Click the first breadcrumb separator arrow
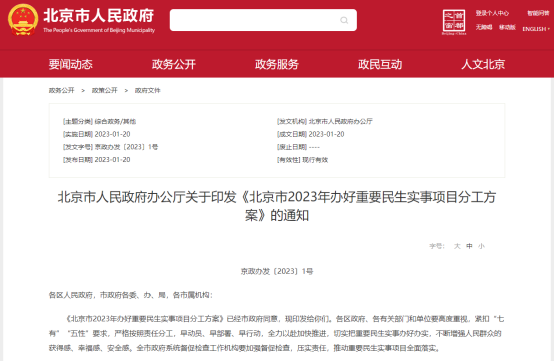554x361 pixels. coord(83,91)
